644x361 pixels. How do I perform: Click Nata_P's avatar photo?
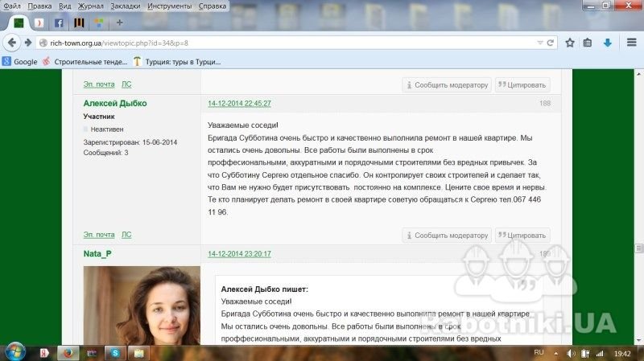click(x=142, y=304)
